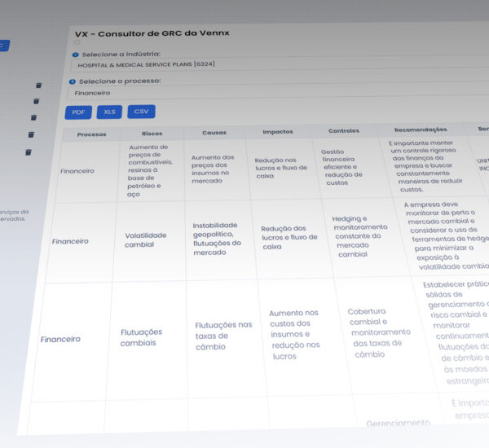
Task: Click the Impactos column header
Action: pyautogui.click(x=278, y=132)
